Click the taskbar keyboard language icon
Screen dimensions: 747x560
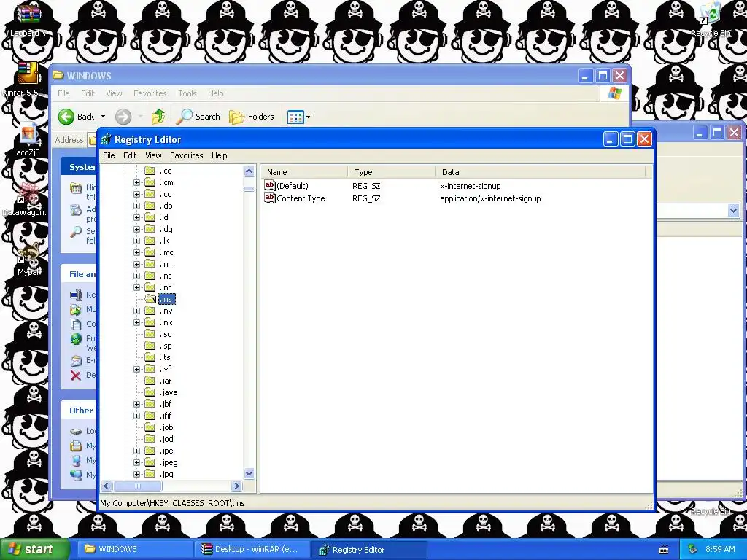point(664,550)
